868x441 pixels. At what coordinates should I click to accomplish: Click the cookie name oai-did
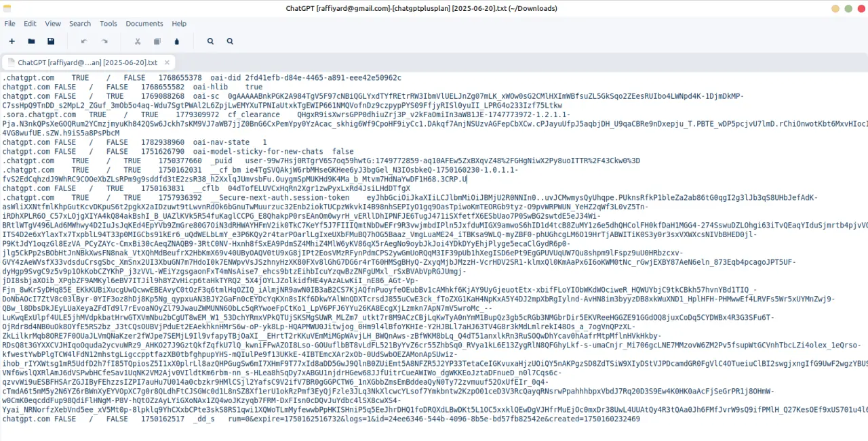pyautogui.click(x=225, y=78)
